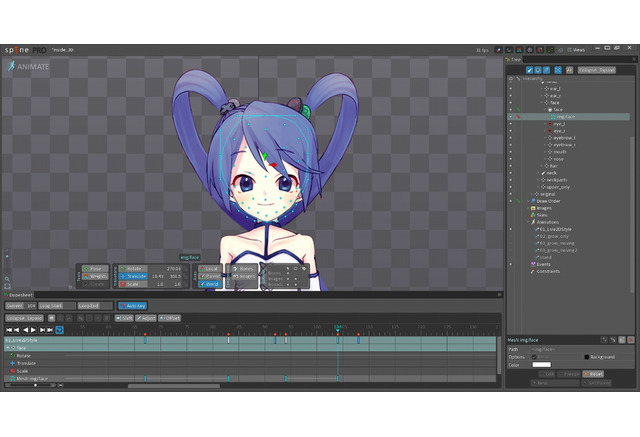The width and height of the screenshot is (640, 437).
Task: Toggle Auto Key button
Action: click(133, 306)
